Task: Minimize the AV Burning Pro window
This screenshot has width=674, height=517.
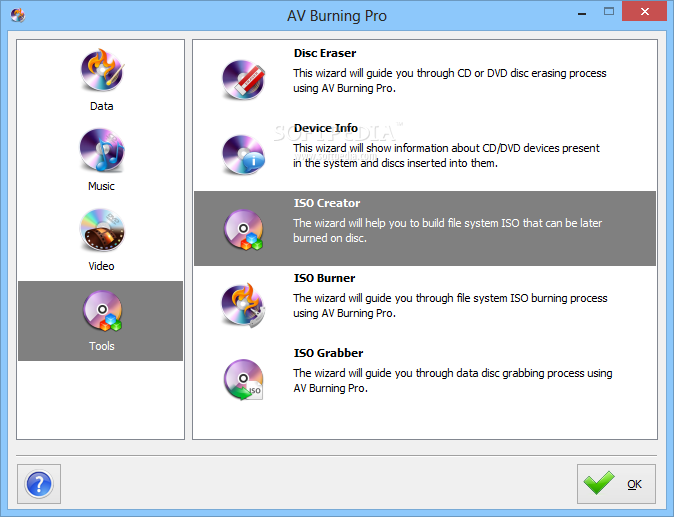Action: point(582,13)
